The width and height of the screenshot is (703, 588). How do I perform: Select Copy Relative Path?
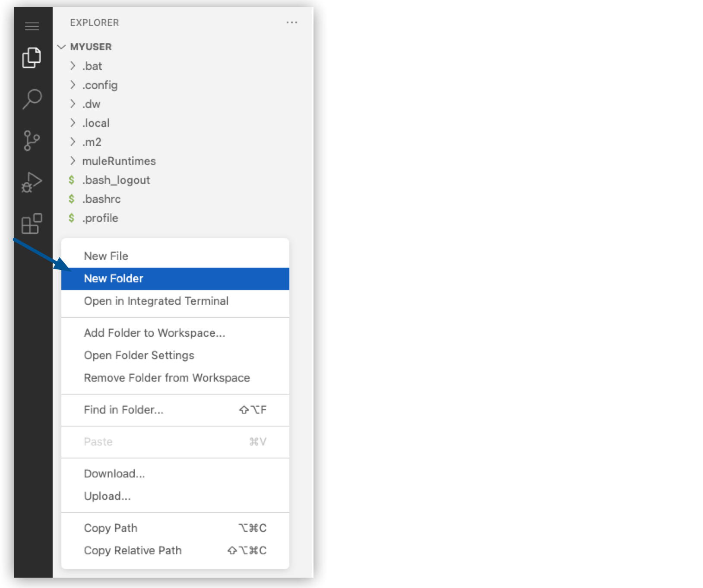[x=133, y=550]
